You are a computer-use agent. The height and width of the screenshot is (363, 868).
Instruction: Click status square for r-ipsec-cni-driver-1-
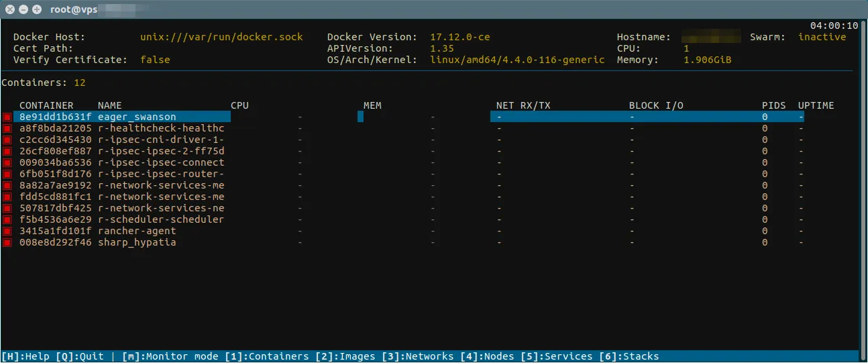(7, 140)
